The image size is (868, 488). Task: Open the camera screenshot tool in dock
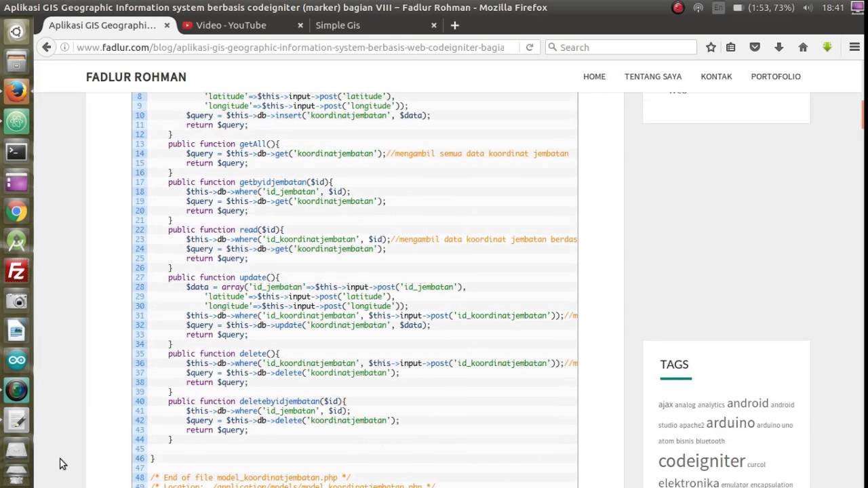click(16, 301)
